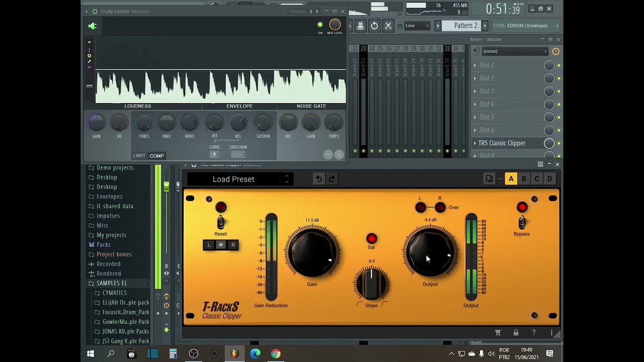Click arrow left of Pattern 2
Screen dimensions: 644x362
pos(438,26)
